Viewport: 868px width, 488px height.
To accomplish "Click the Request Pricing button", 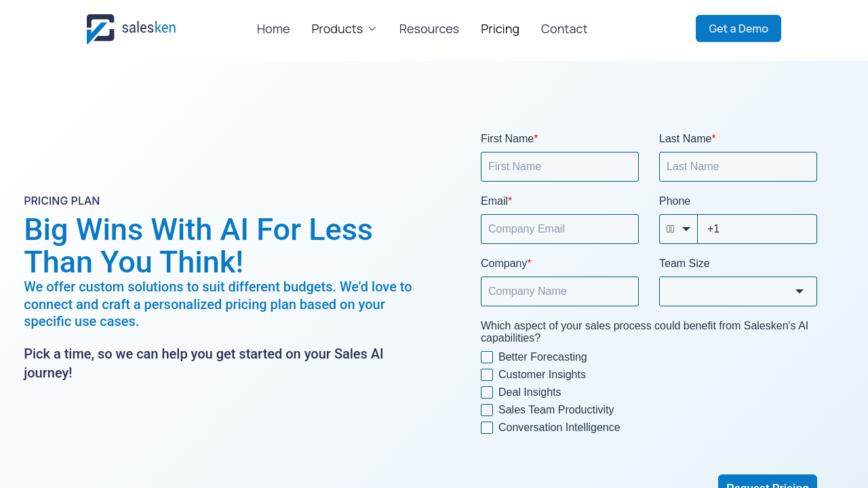I will [x=768, y=482].
